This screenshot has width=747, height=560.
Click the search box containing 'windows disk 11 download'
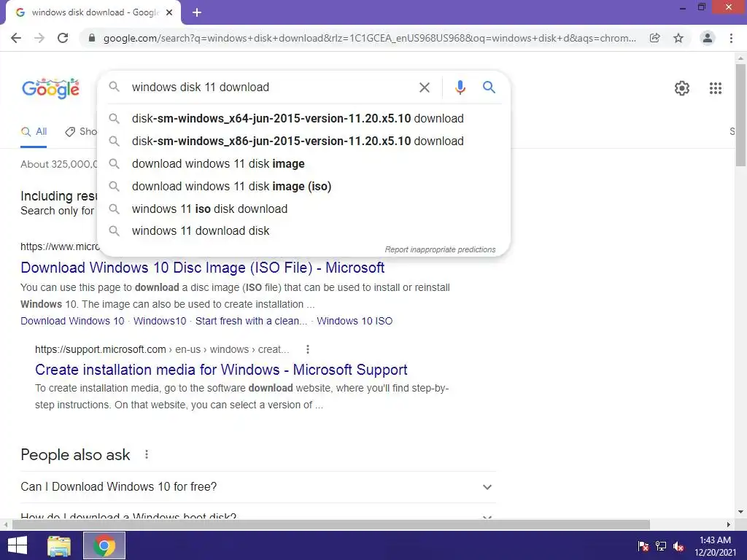click(x=271, y=87)
